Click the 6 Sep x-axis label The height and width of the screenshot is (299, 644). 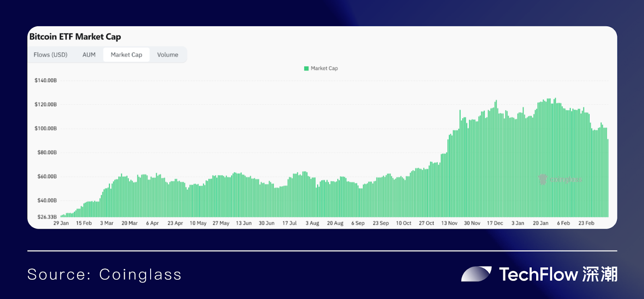click(358, 223)
